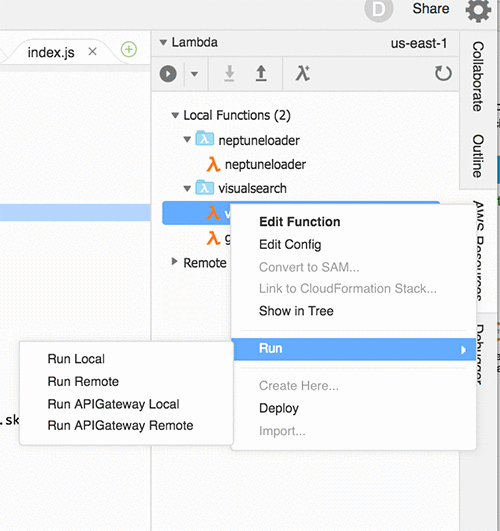Click the us-east-1 region label
The width and height of the screenshot is (500, 531).
click(419, 43)
